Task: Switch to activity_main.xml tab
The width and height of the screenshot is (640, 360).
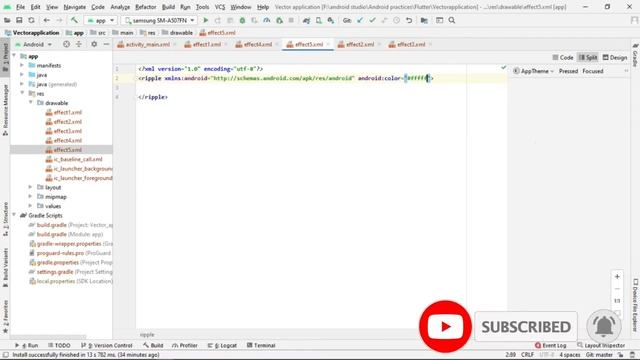Action: [147, 44]
